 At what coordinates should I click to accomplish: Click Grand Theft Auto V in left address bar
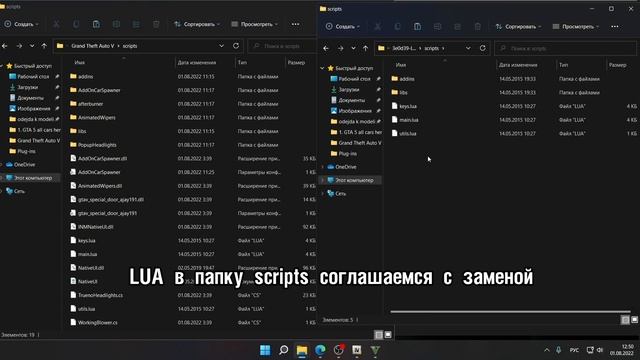pos(93,46)
